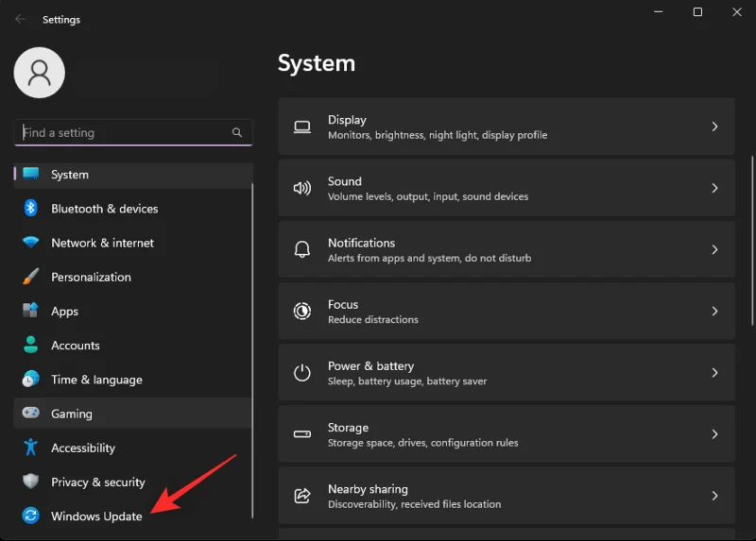Click the Accessibility figure icon
This screenshot has width=756, height=541.
point(31,448)
